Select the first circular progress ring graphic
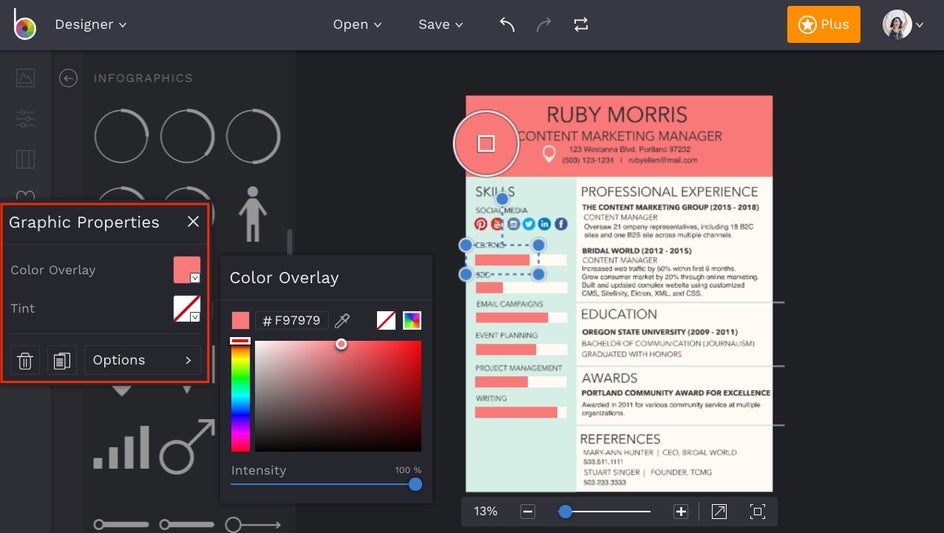 (121, 136)
